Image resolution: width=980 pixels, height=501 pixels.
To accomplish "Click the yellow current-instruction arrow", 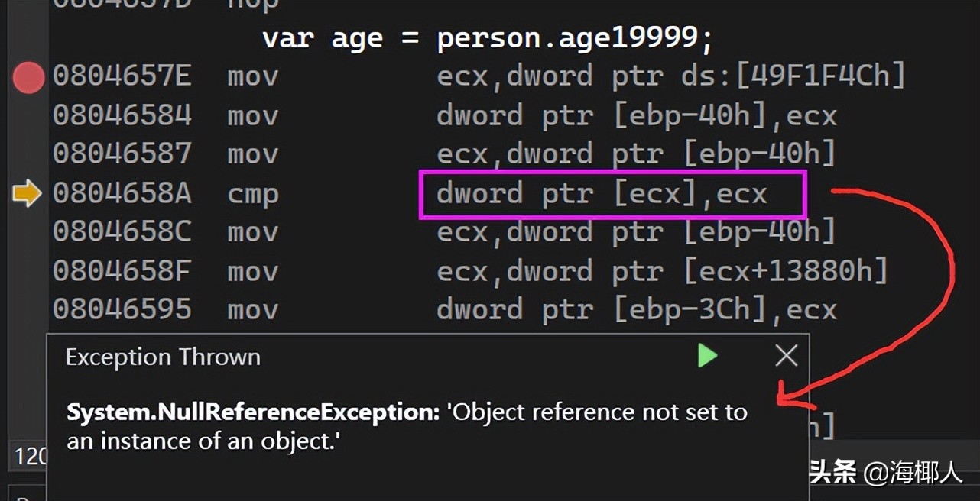I will 28,194.
